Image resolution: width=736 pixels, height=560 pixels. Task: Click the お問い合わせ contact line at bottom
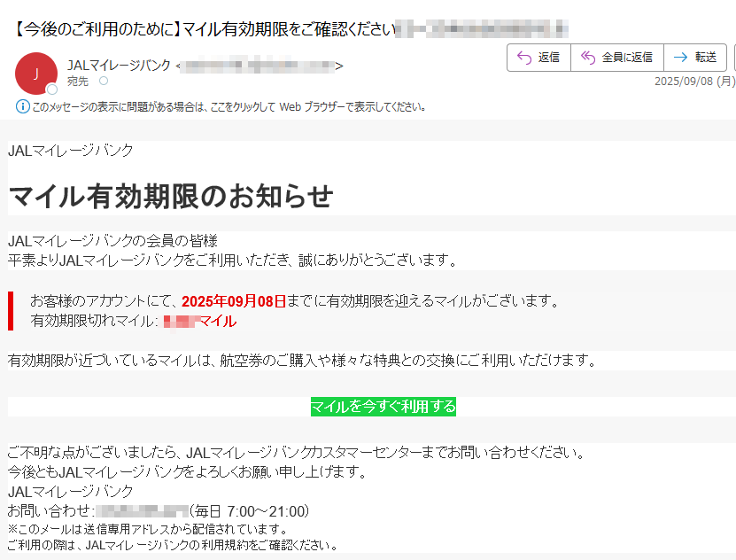click(x=159, y=510)
